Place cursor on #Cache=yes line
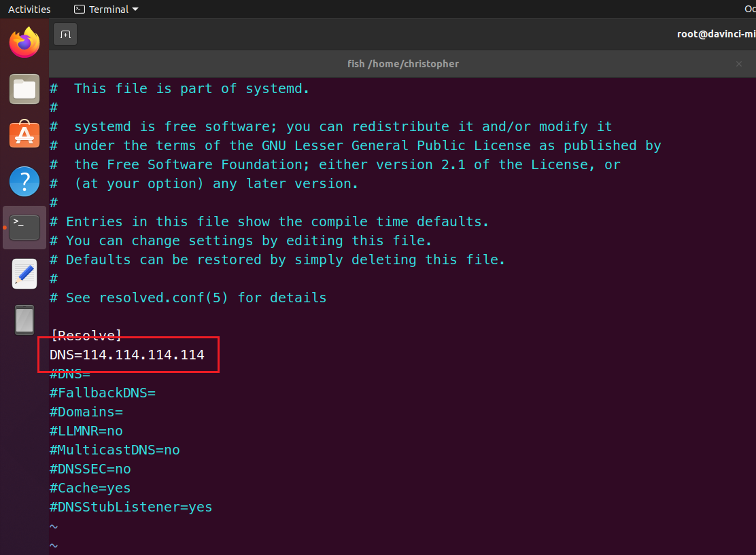756x555 pixels. click(90, 488)
